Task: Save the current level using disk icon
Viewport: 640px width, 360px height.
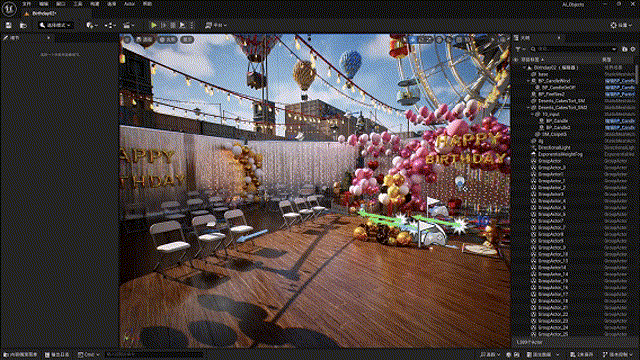Action: (9, 25)
